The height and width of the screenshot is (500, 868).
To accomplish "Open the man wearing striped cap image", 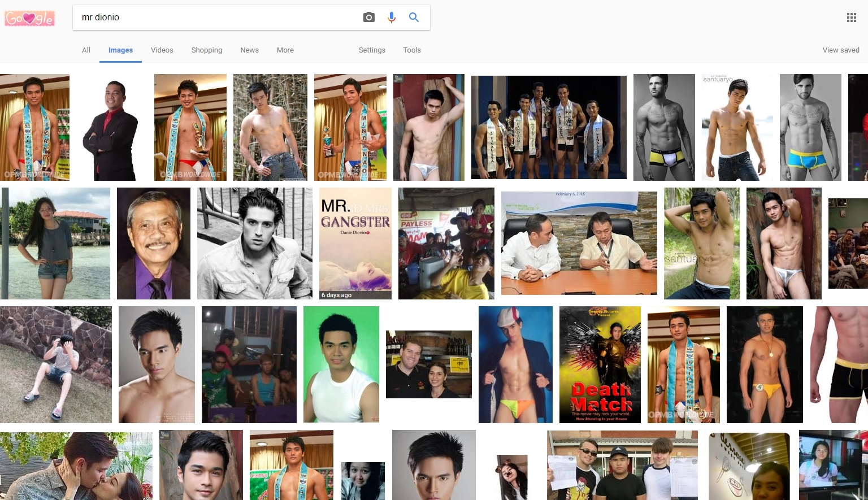I will click(515, 365).
